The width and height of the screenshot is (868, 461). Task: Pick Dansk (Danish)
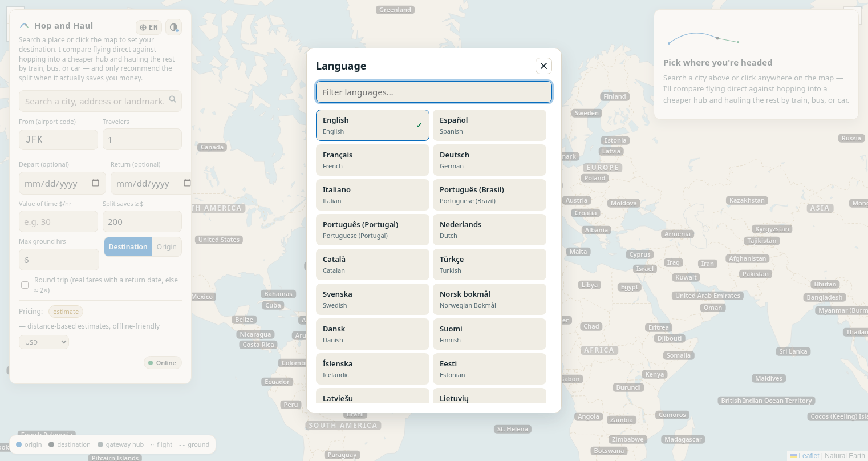coord(372,334)
